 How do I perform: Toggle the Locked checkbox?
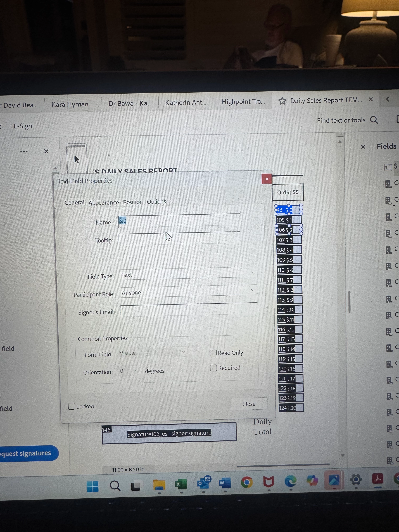[71, 406]
